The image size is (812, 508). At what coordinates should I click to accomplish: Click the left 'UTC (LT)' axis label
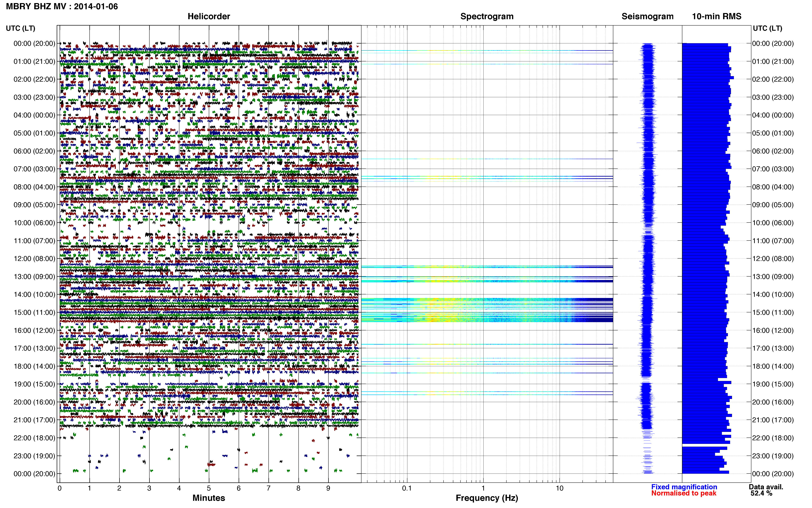pos(21,28)
